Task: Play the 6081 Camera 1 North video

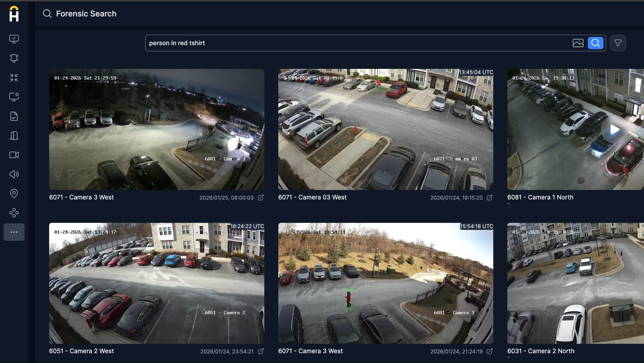Action: click(x=614, y=130)
